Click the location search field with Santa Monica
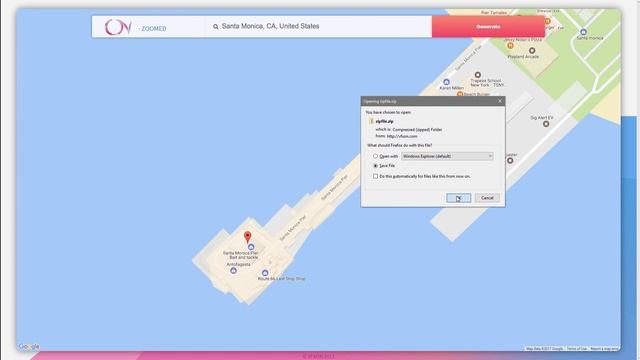 pyautogui.click(x=318, y=27)
